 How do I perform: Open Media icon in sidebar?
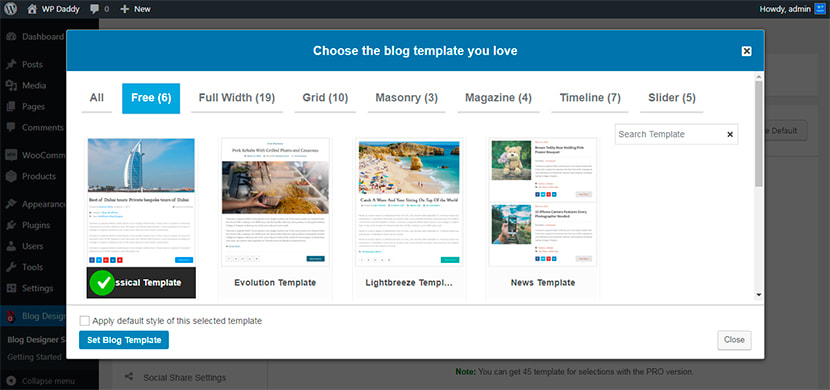pyautogui.click(x=11, y=86)
